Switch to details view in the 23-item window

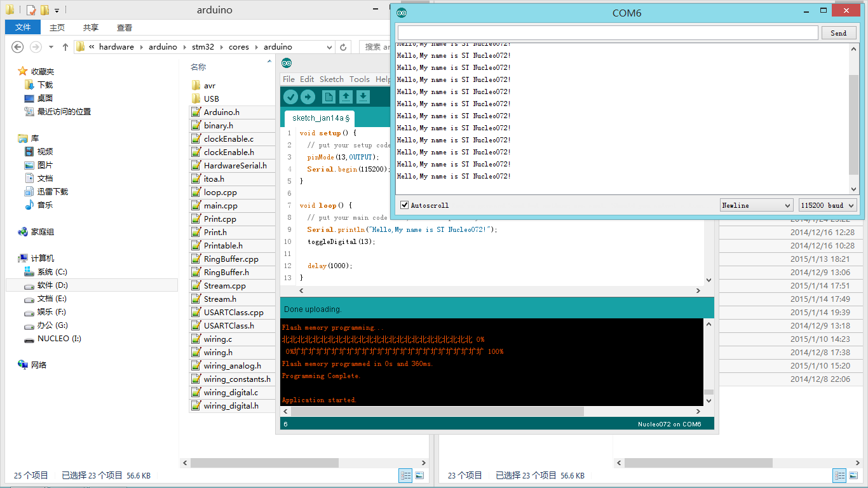pyautogui.click(x=839, y=475)
